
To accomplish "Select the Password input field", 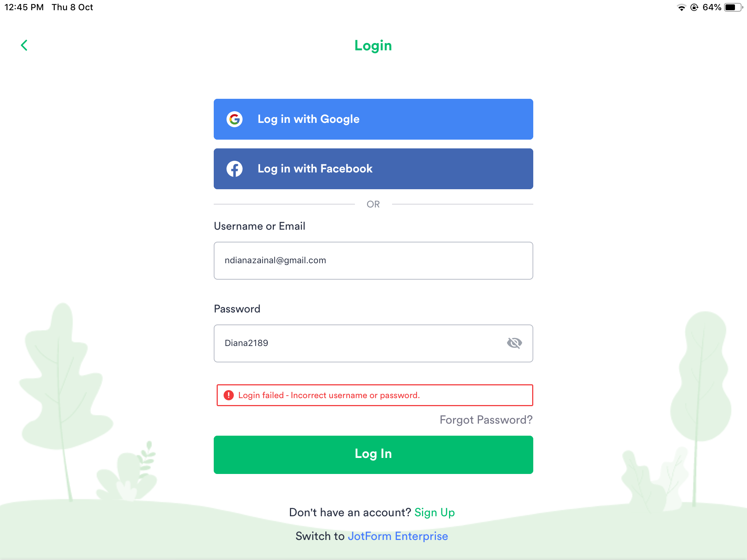I will [x=373, y=343].
